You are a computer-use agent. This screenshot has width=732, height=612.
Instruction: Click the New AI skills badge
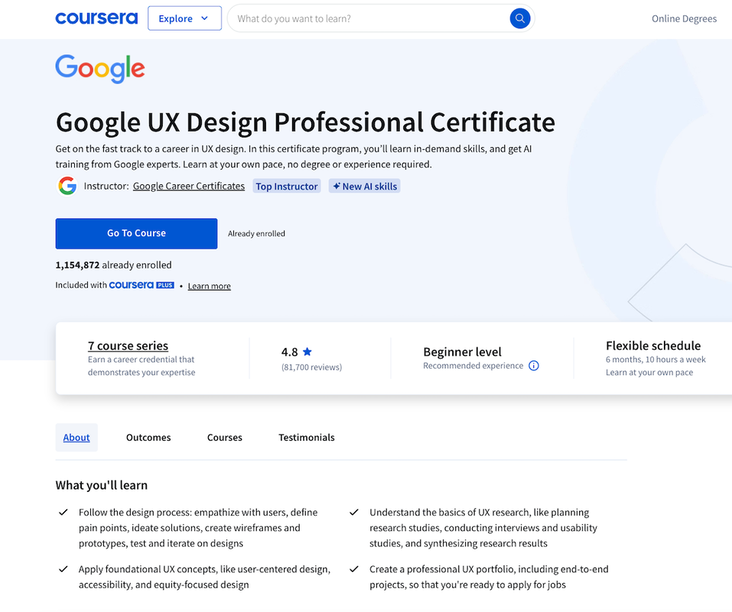[x=365, y=186]
